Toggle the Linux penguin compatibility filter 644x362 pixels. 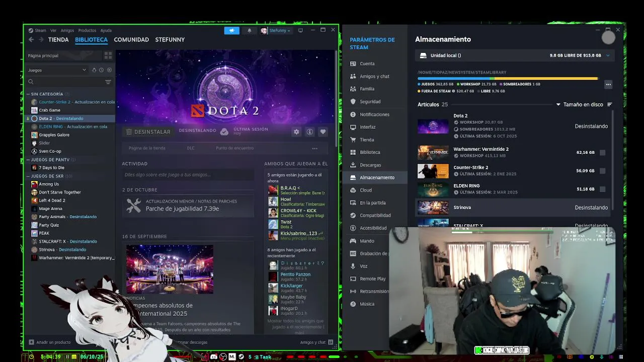pos(94,70)
